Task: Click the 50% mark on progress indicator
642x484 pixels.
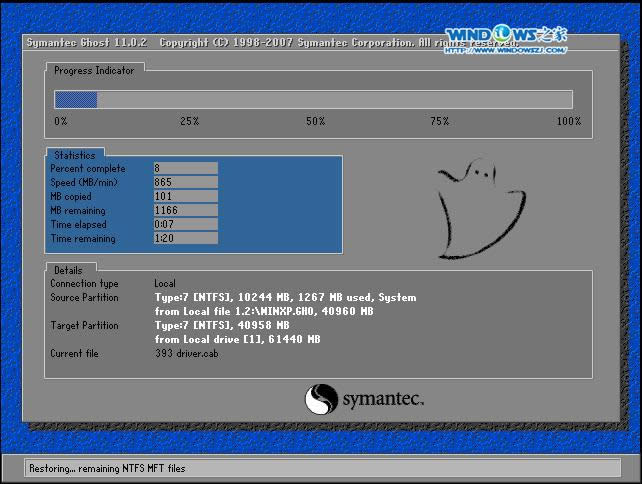Action: pos(315,121)
